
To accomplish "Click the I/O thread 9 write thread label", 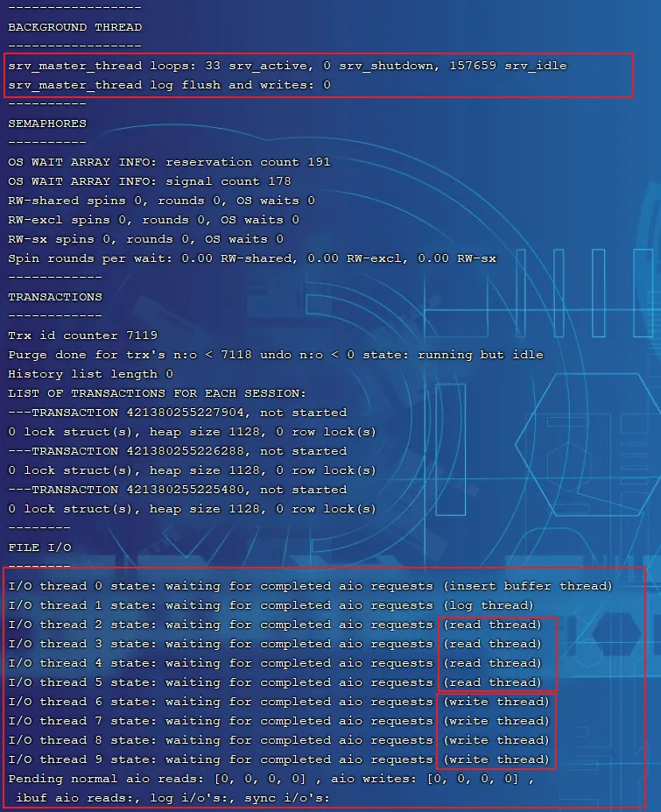I will (x=496, y=759).
